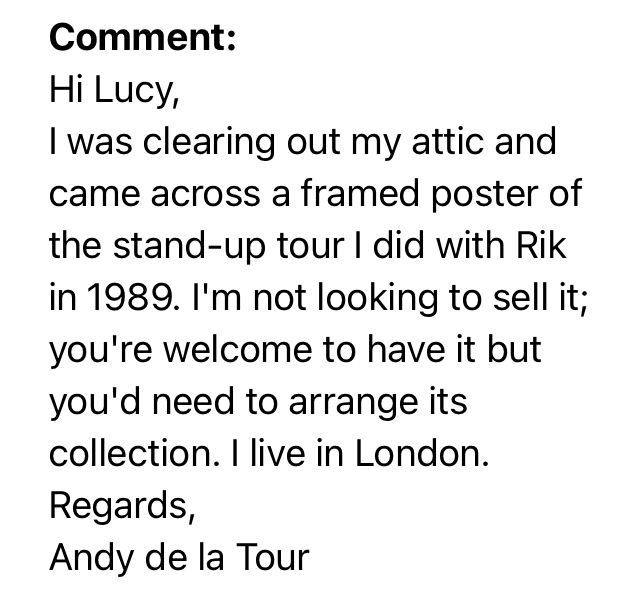The width and height of the screenshot is (640, 609).
Task: Click the signature "Andy de la Tour"
Action: 179,558
